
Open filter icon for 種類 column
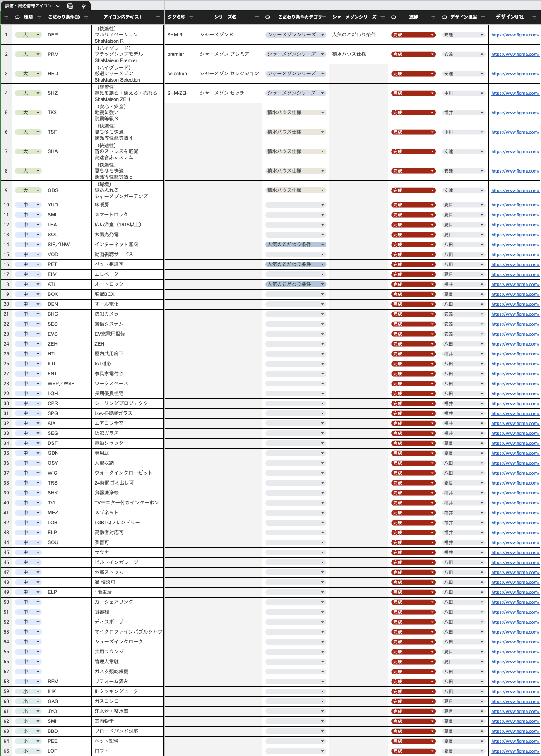(39, 17)
